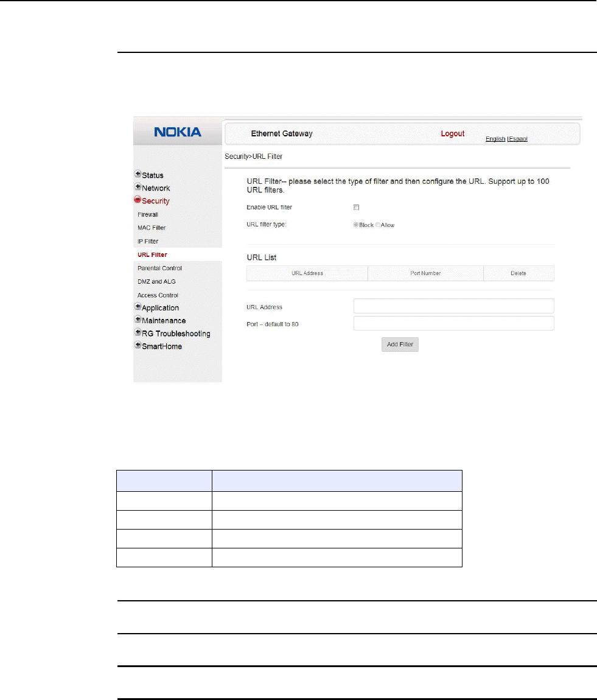
Task: Click the Delete column header
Action: pyautogui.click(x=518, y=273)
